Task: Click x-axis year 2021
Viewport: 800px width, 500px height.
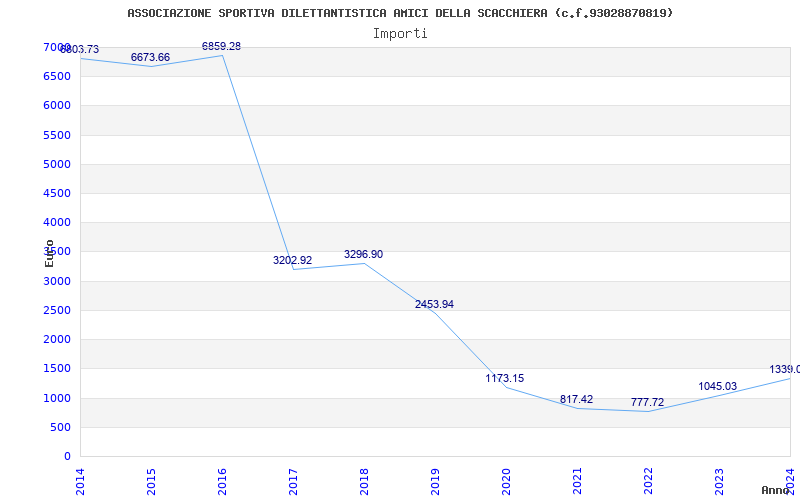Action: click(577, 481)
